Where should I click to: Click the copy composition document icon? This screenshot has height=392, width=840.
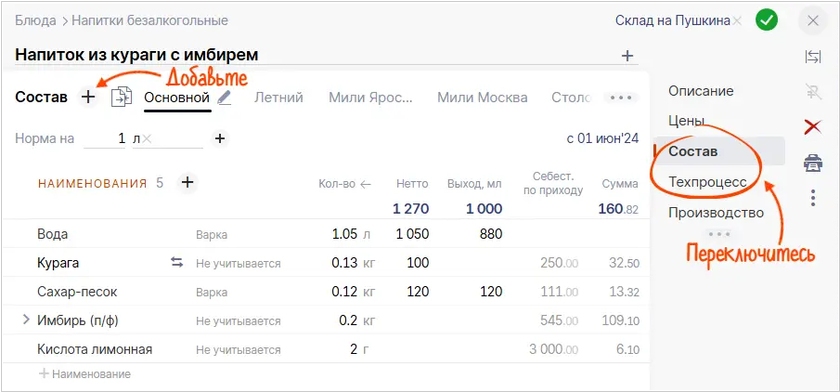pyautogui.click(x=121, y=97)
